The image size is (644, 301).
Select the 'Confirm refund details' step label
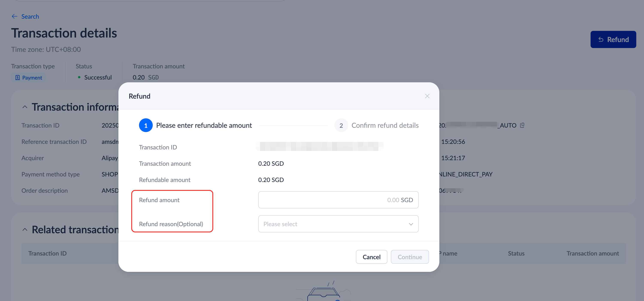(x=385, y=125)
